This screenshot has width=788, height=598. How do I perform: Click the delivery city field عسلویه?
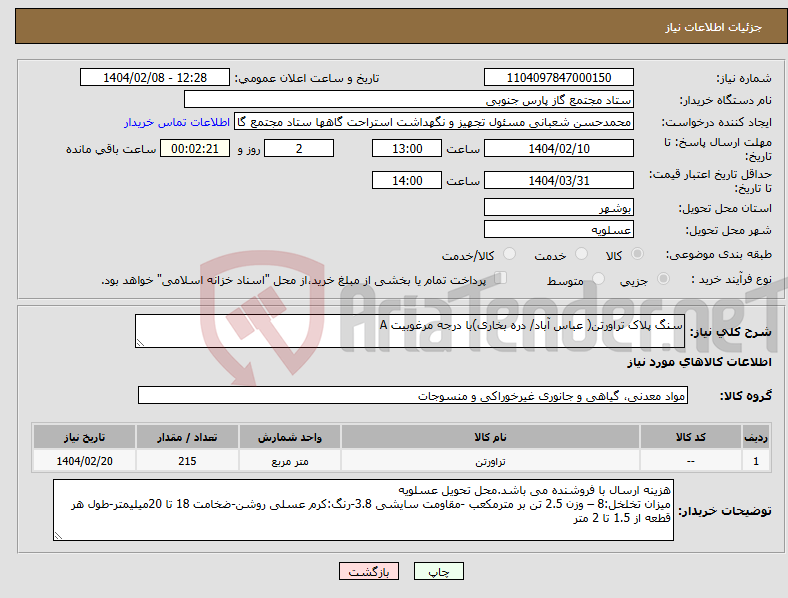pyautogui.click(x=558, y=229)
